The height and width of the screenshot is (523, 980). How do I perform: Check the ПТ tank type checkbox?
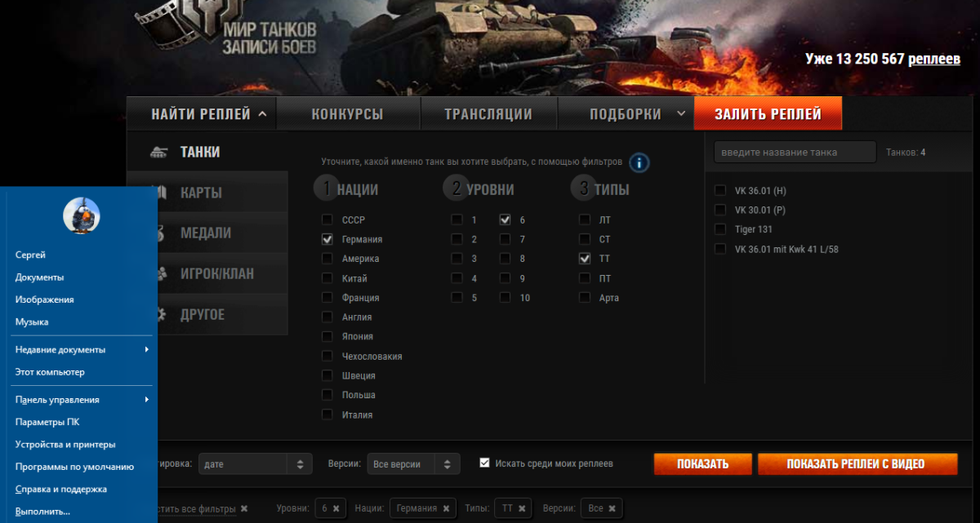(x=585, y=278)
